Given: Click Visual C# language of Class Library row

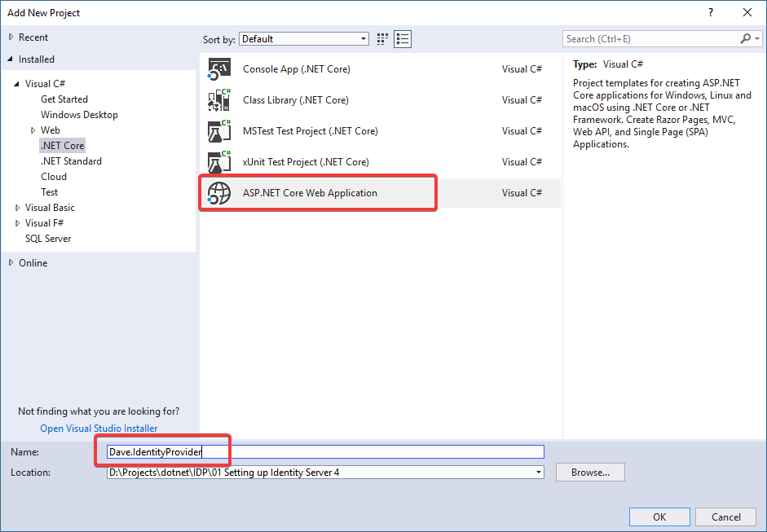Looking at the screenshot, I should pyautogui.click(x=522, y=100).
